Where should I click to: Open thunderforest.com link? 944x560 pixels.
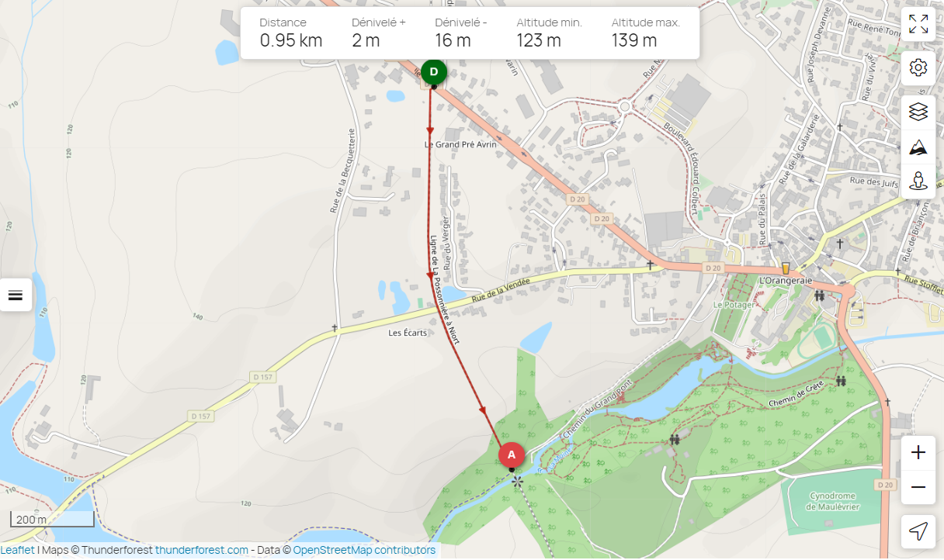tap(202, 550)
